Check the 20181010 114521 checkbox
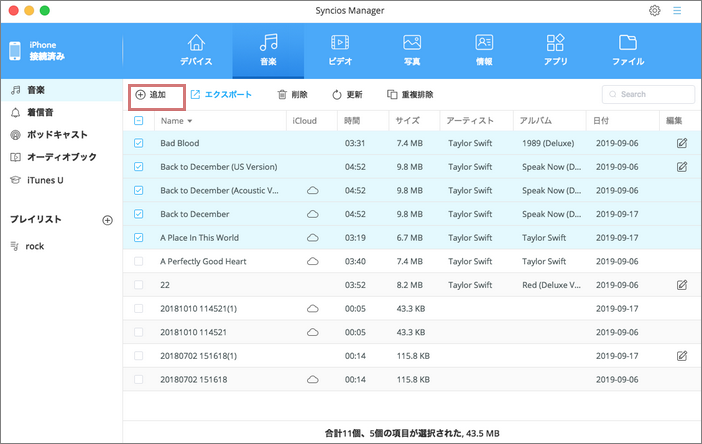The image size is (702, 444). point(139,332)
